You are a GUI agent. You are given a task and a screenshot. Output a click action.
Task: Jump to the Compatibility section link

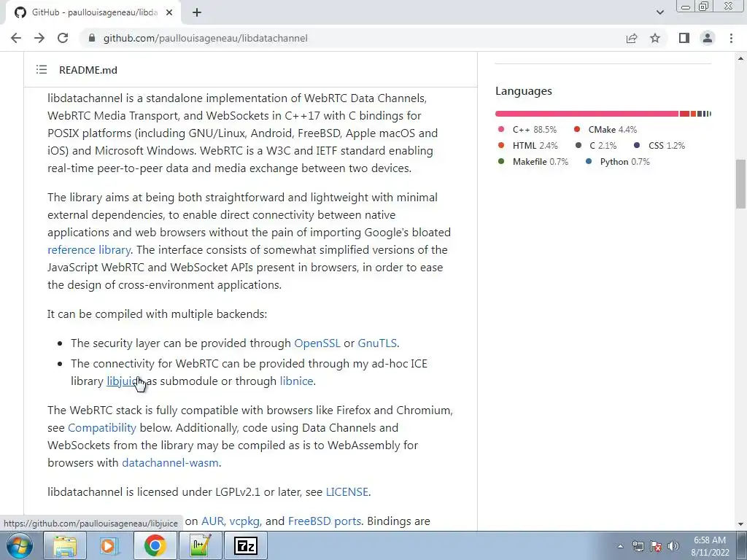point(102,428)
